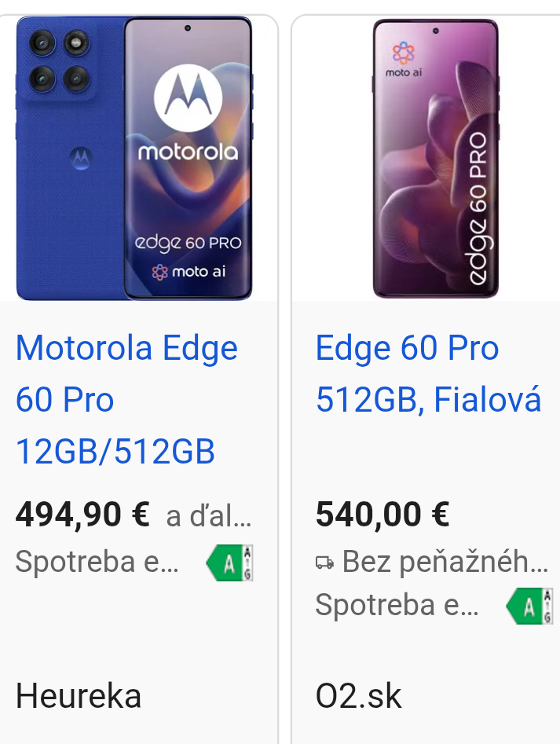
Task: Select the Heureka seller name
Action: [x=79, y=696]
